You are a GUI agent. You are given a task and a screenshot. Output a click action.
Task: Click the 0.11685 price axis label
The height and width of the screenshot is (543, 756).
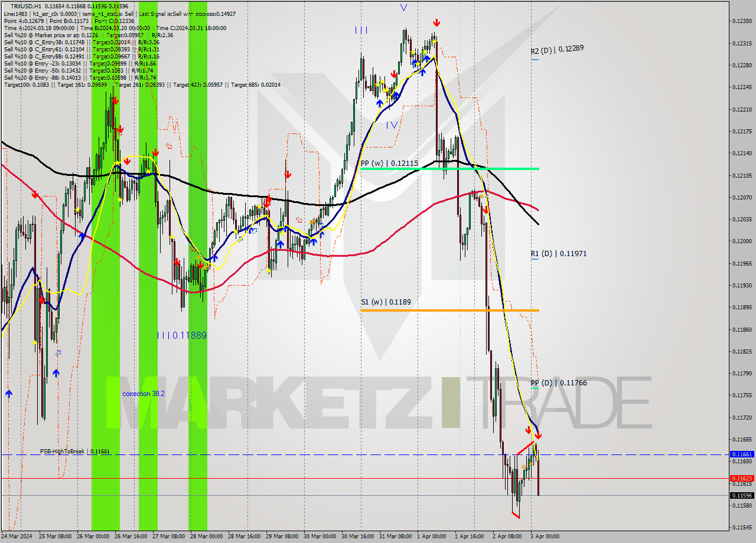tap(742, 440)
